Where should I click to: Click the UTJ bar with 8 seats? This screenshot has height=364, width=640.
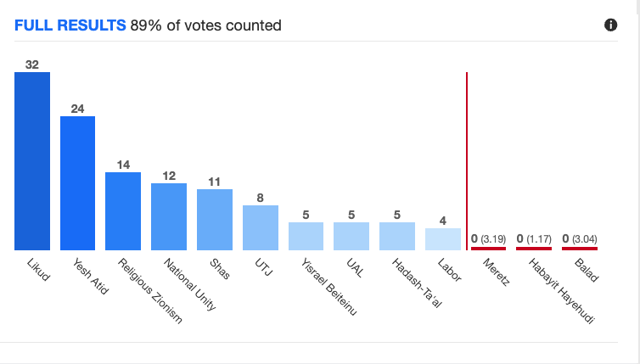tap(260, 227)
